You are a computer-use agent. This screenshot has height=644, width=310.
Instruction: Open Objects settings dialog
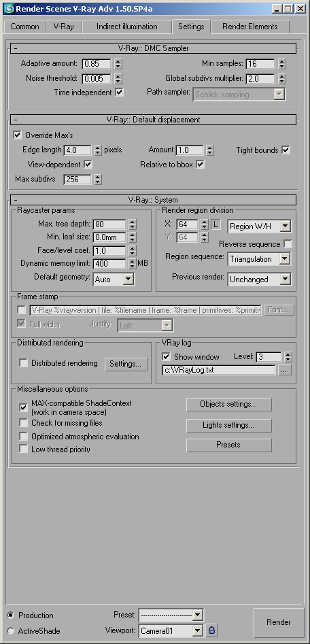coord(228,404)
